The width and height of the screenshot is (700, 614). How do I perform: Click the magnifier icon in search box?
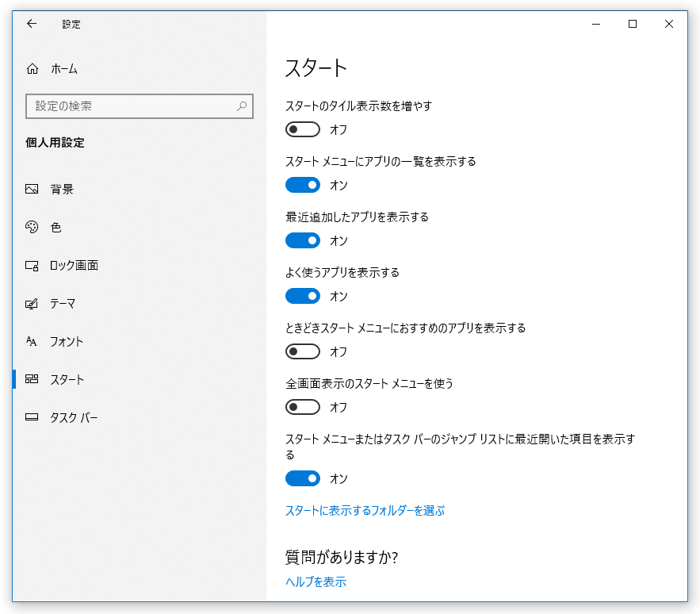242,106
